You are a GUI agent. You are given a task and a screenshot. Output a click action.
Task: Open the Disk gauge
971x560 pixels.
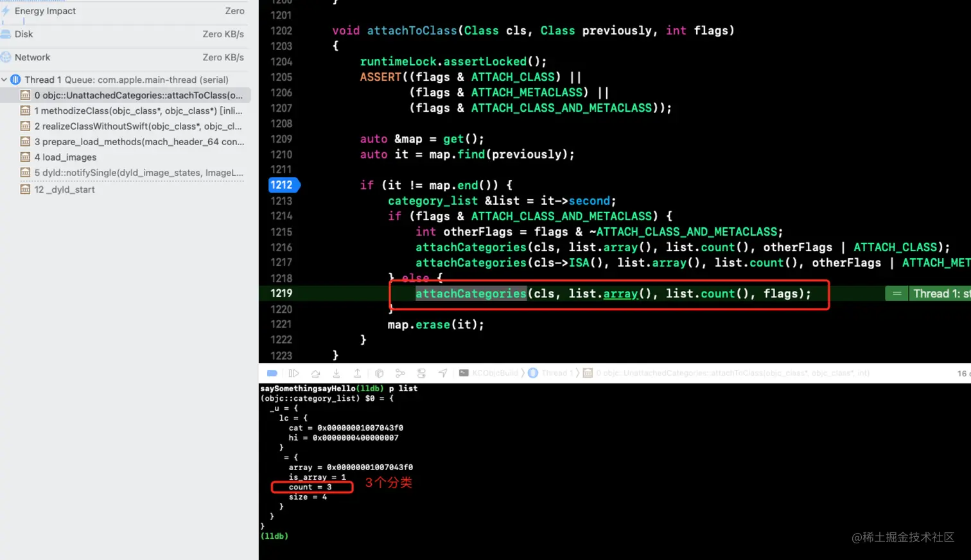(x=123, y=34)
